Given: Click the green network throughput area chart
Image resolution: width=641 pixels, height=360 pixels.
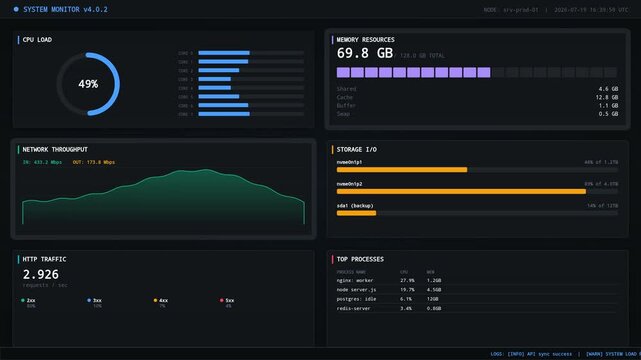Looking at the screenshot, I should [x=163, y=197].
